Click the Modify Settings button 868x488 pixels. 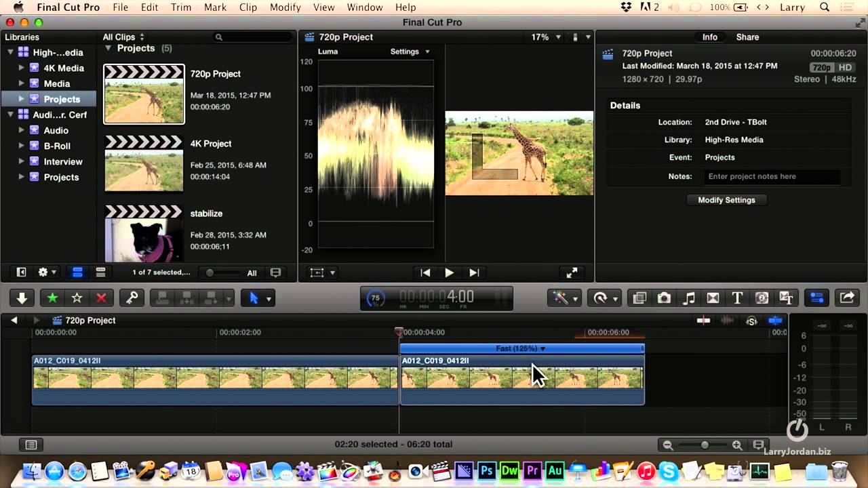click(726, 200)
